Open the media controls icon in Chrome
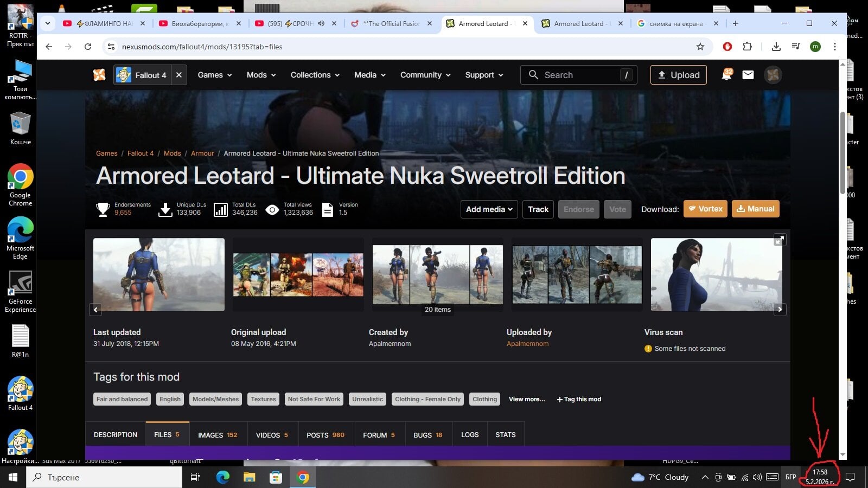 click(x=796, y=47)
